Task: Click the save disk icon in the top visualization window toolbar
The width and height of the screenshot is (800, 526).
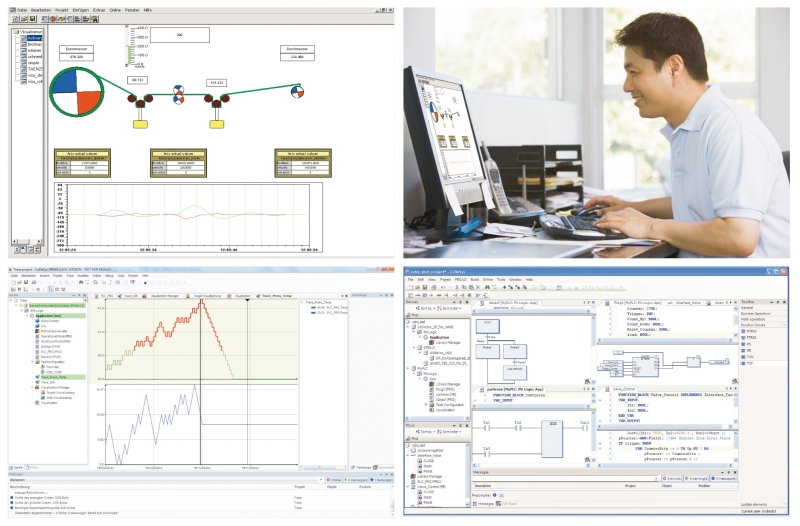Action: (33, 19)
